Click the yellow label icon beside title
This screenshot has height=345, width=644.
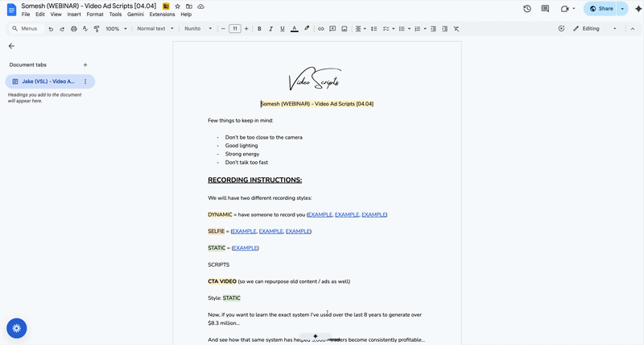166,6
